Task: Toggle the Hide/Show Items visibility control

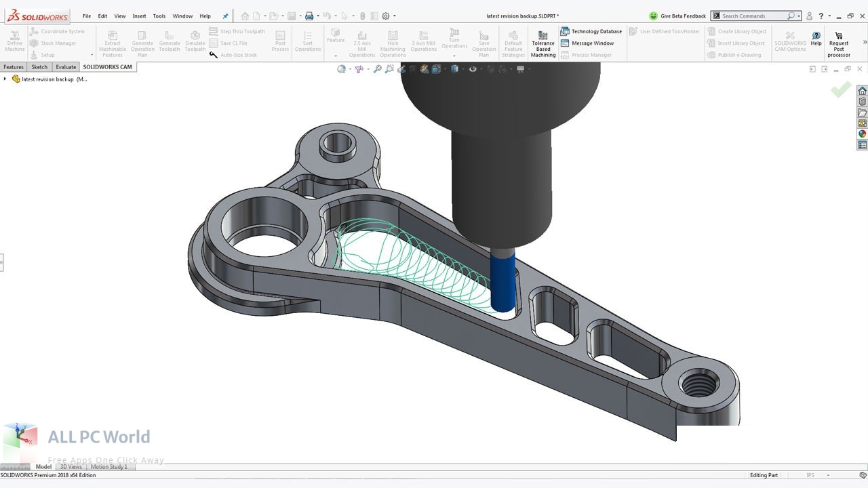Action: tap(473, 69)
